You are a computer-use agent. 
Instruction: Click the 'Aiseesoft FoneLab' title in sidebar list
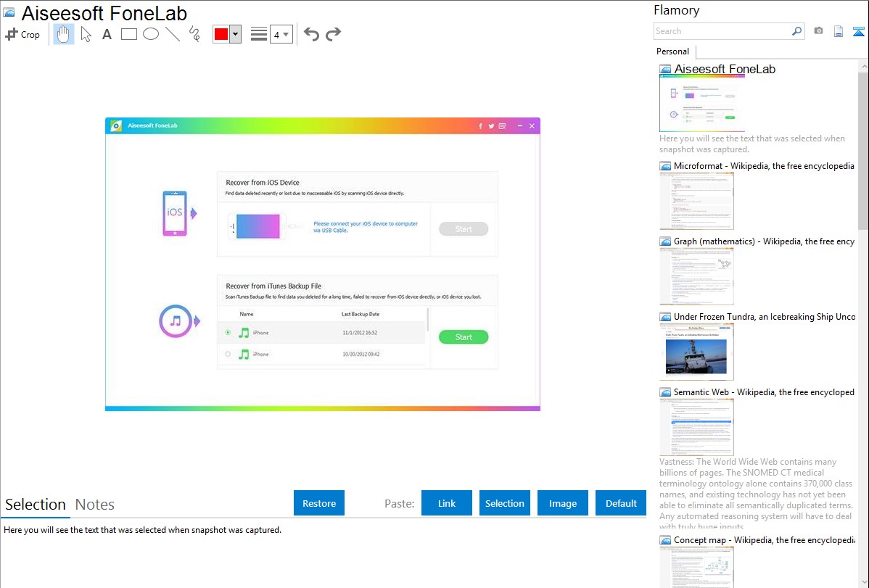725,70
